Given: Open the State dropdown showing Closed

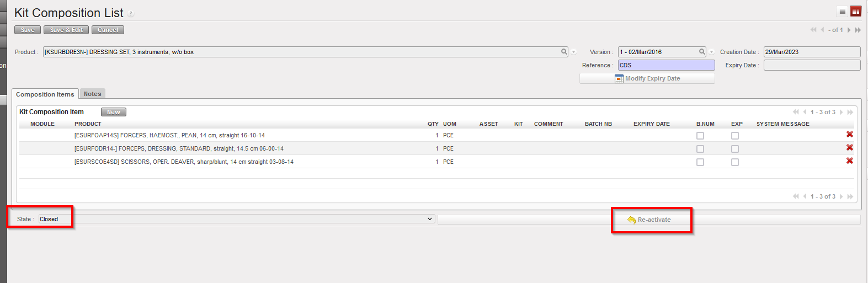Looking at the screenshot, I should [x=236, y=219].
